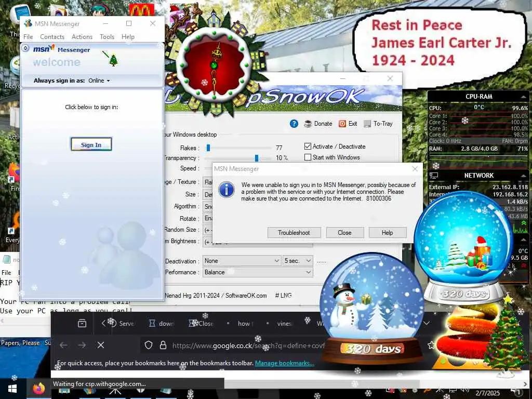Screen dimensions: 532x399
Task: Click the green upload arrows in NETWORK gadget
Action: (524, 223)
